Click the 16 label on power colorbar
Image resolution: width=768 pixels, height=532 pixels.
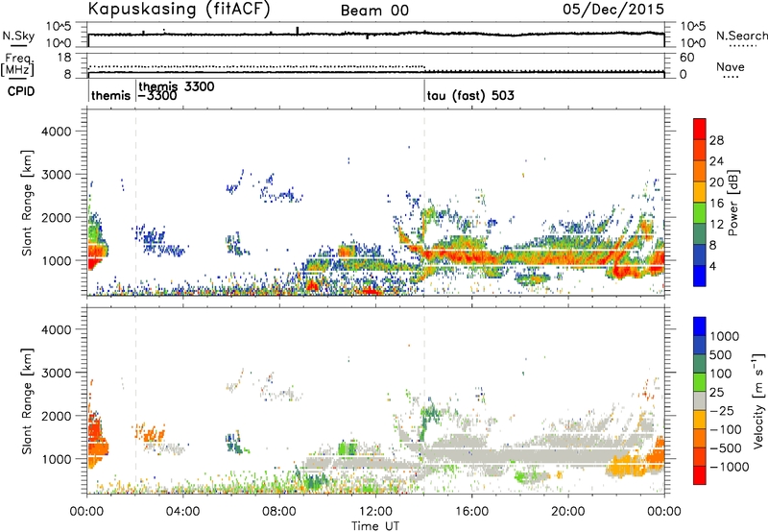tap(716, 204)
